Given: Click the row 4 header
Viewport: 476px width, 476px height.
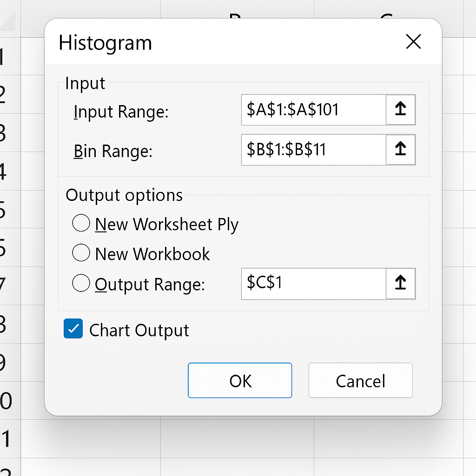Looking at the screenshot, I should click(x=6, y=172).
